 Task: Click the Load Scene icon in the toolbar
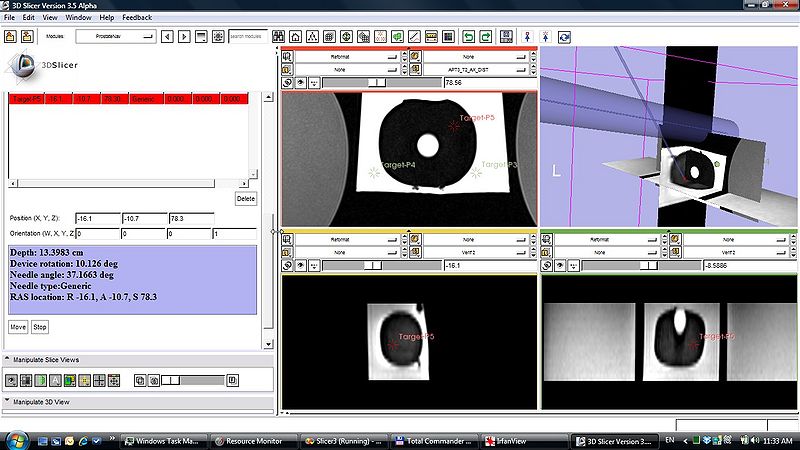click(10, 37)
